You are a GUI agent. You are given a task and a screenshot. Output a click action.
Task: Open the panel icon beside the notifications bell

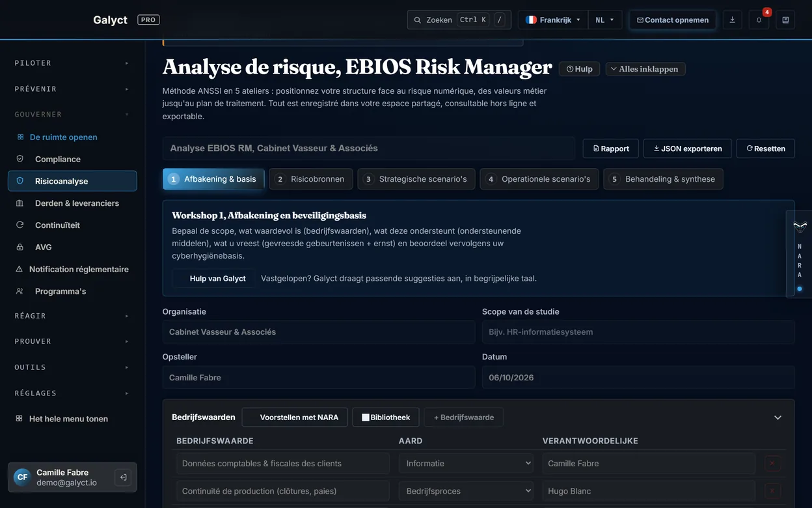click(785, 20)
